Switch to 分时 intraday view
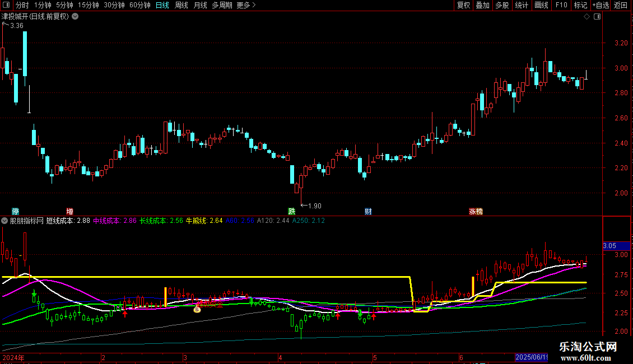 coord(22,5)
